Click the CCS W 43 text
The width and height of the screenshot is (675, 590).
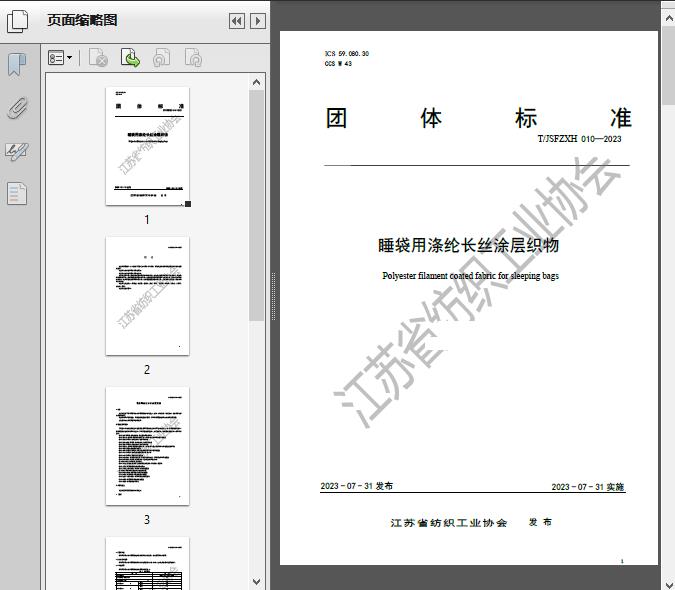pyautogui.click(x=338, y=64)
